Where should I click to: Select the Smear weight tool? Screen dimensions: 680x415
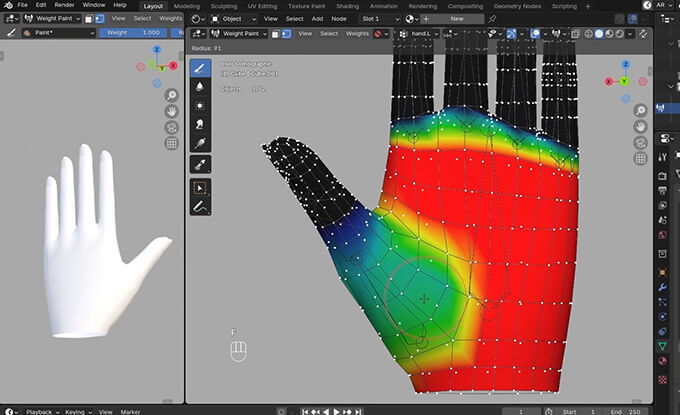200,125
